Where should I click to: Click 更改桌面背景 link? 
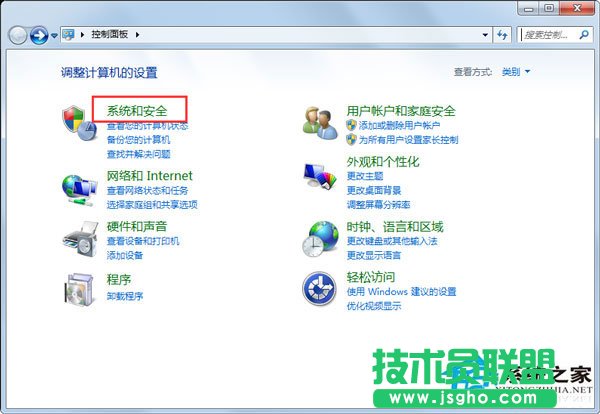coord(374,191)
